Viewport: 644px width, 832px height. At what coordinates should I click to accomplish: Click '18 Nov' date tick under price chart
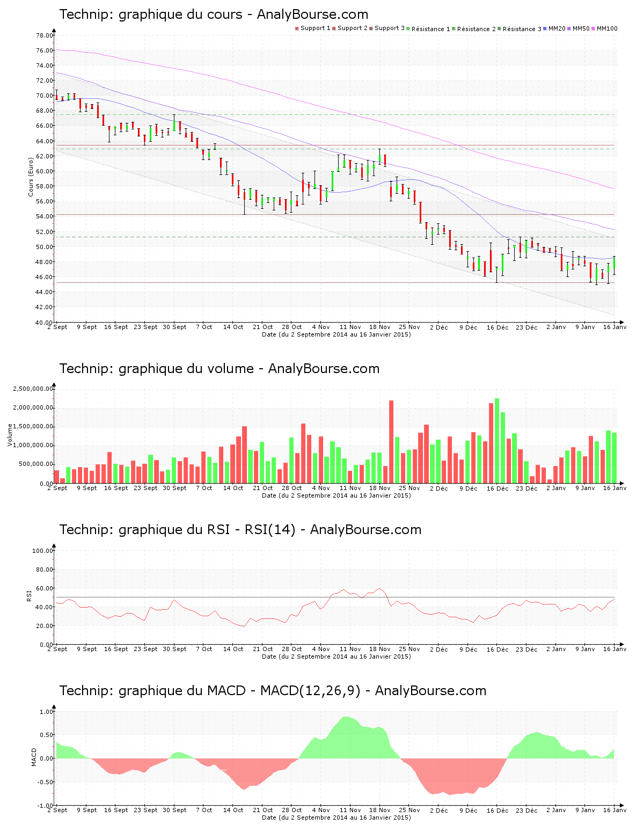point(380,327)
